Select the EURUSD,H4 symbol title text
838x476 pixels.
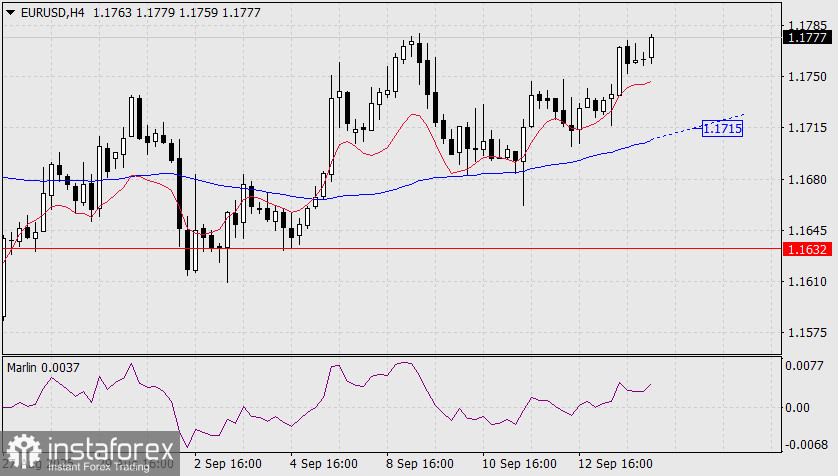tap(52, 12)
